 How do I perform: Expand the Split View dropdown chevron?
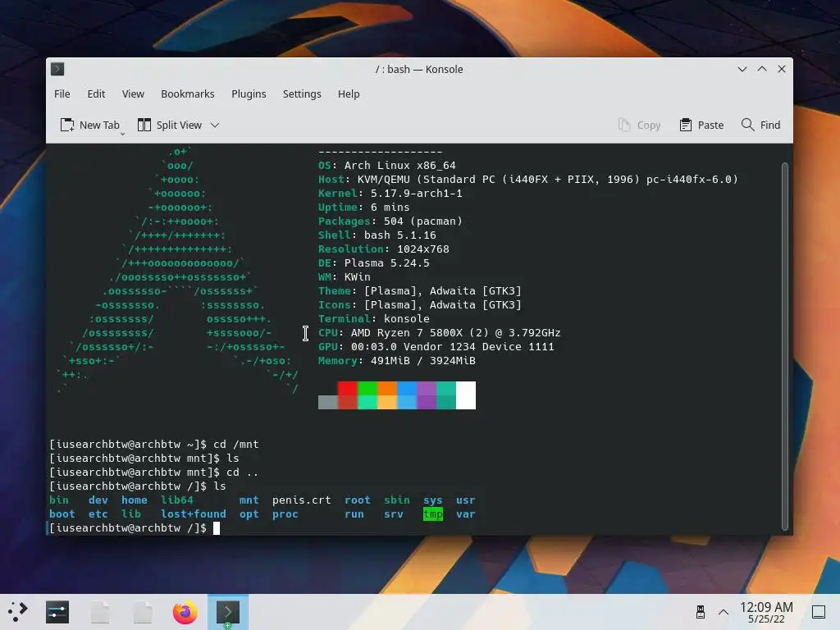[215, 126]
